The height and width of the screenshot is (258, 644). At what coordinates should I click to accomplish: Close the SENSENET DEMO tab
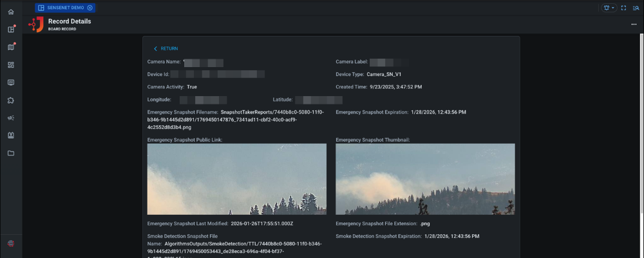(x=90, y=8)
